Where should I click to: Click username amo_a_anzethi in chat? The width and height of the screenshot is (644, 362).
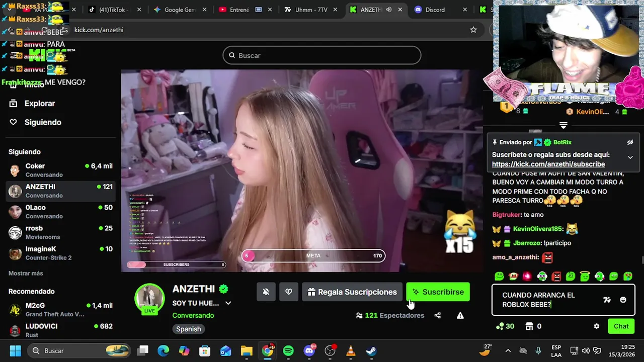click(515, 257)
